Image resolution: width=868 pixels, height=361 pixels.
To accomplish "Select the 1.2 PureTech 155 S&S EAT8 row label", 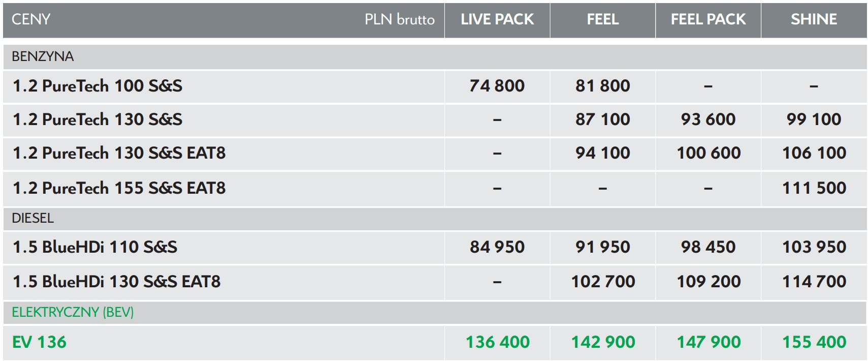I will tap(119, 188).
